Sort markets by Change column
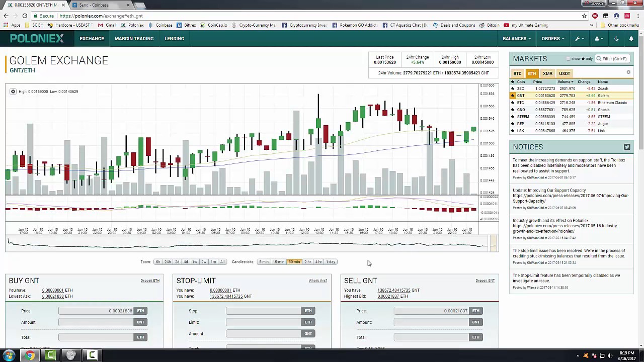Viewport: 644px width, 362px height. point(584,82)
